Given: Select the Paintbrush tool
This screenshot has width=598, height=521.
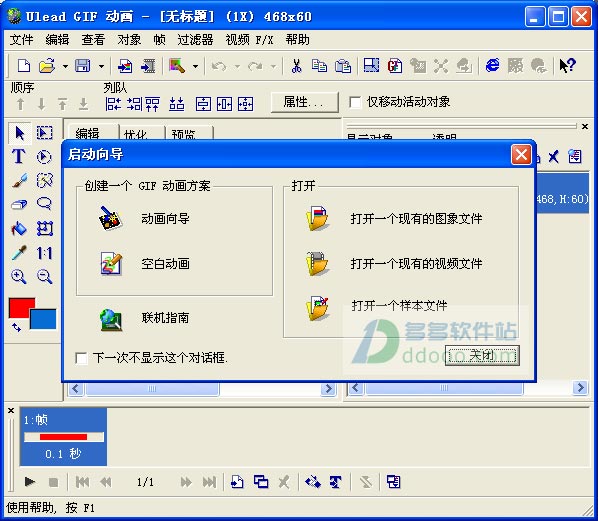Looking at the screenshot, I should pos(19,180).
